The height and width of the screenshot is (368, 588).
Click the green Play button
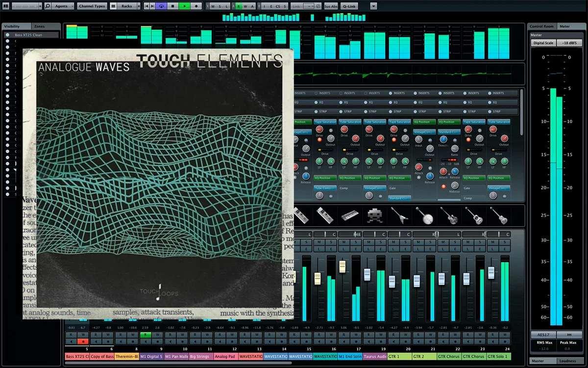click(x=184, y=6)
